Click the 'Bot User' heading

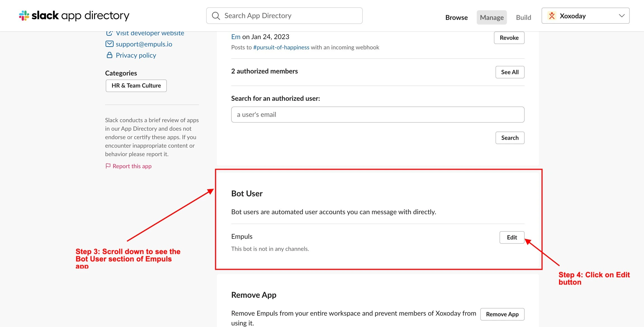pos(247,193)
